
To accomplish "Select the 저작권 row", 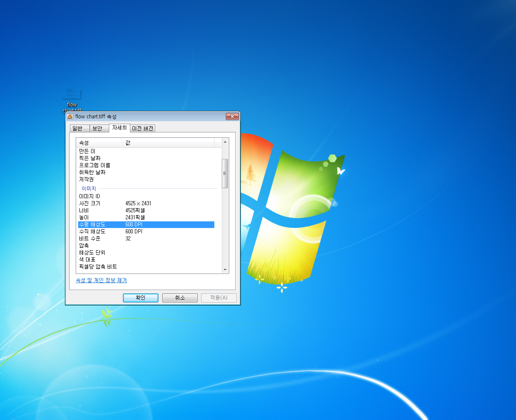I will pyautogui.click(x=146, y=180).
